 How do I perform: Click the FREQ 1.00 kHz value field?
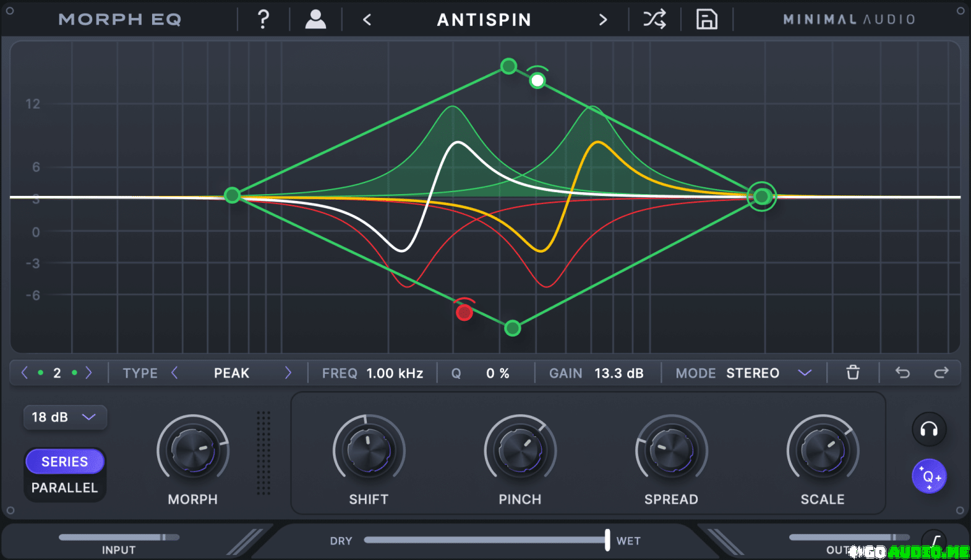[395, 373]
